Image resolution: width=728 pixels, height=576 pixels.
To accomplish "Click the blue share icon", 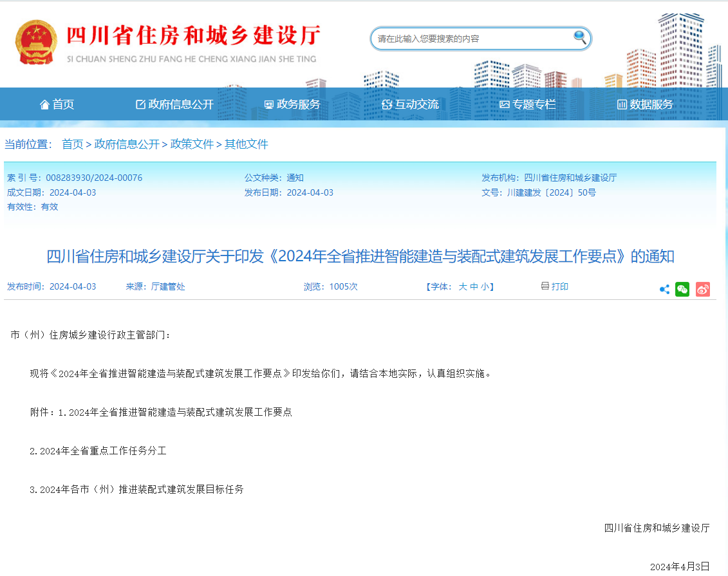I will point(664,289).
